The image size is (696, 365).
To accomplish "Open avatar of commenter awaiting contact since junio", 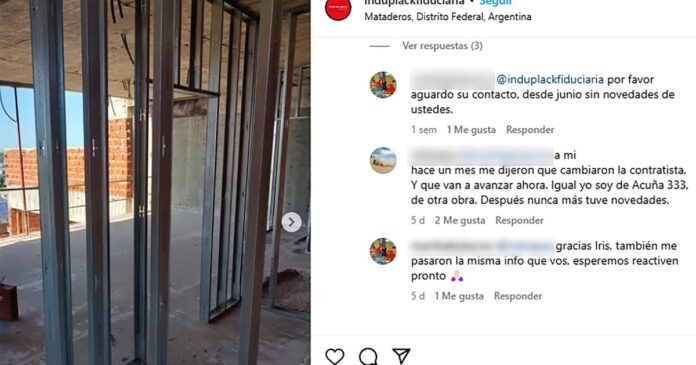I will pos(383,84).
